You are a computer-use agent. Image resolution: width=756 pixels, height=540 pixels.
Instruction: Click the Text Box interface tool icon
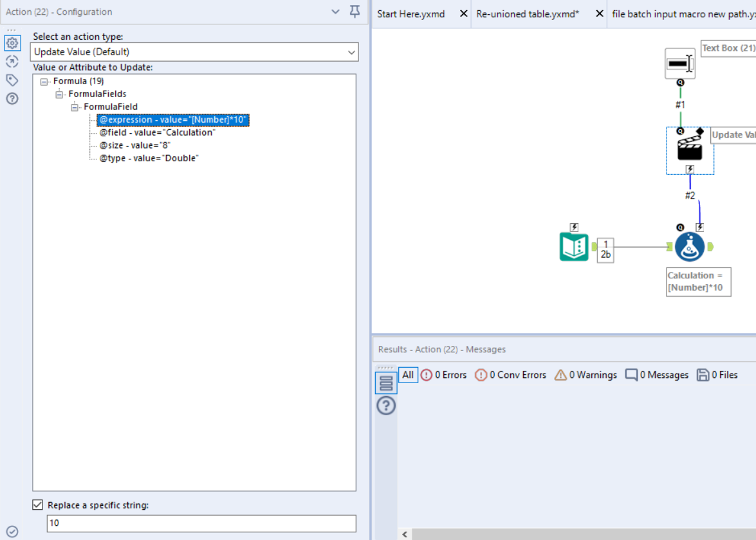(x=680, y=62)
